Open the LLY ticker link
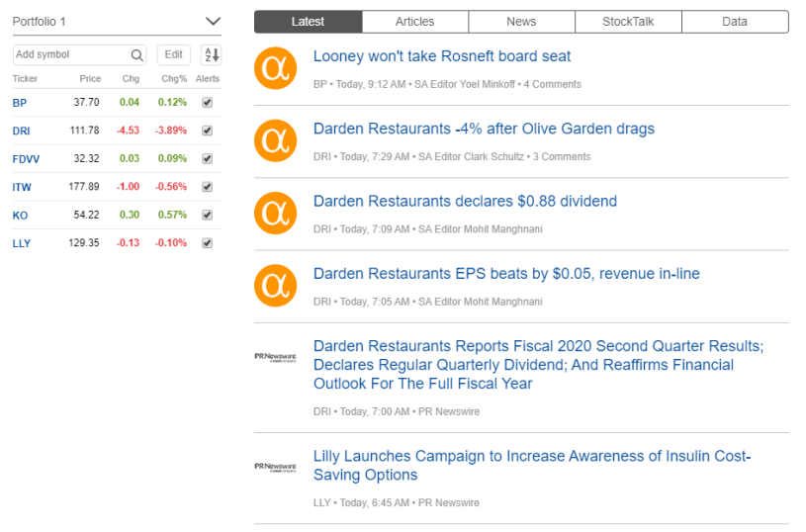 coord(22,243)
